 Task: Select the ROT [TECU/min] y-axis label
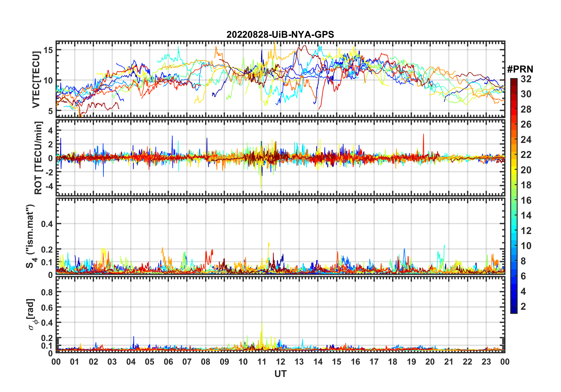(38, 158)
